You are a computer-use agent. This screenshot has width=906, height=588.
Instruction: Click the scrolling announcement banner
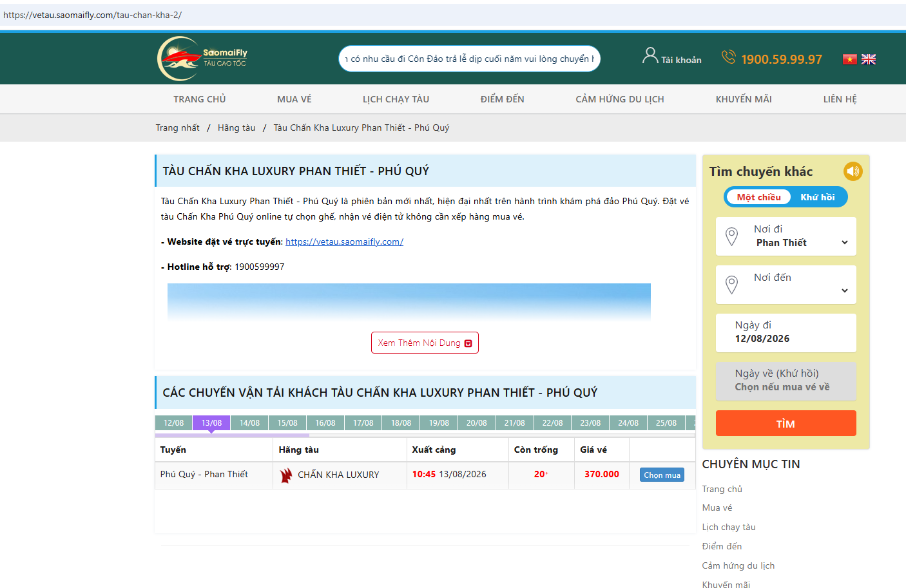point(470,59)
